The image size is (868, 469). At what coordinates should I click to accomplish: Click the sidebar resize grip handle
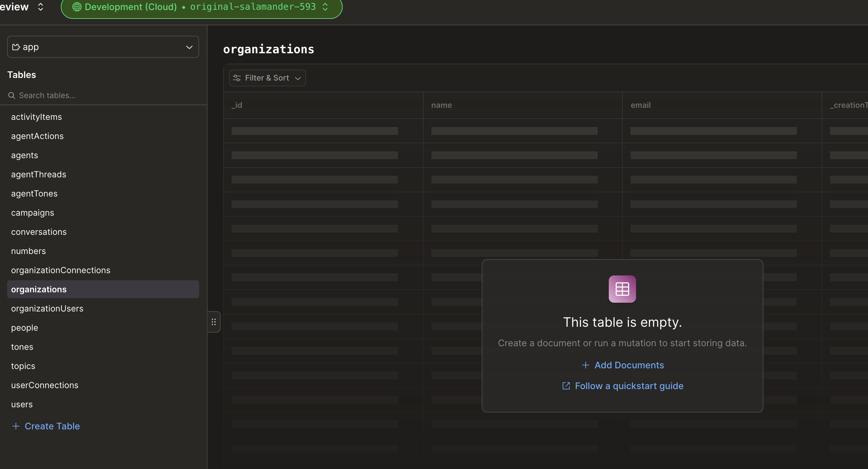click(x=214, y=322)
